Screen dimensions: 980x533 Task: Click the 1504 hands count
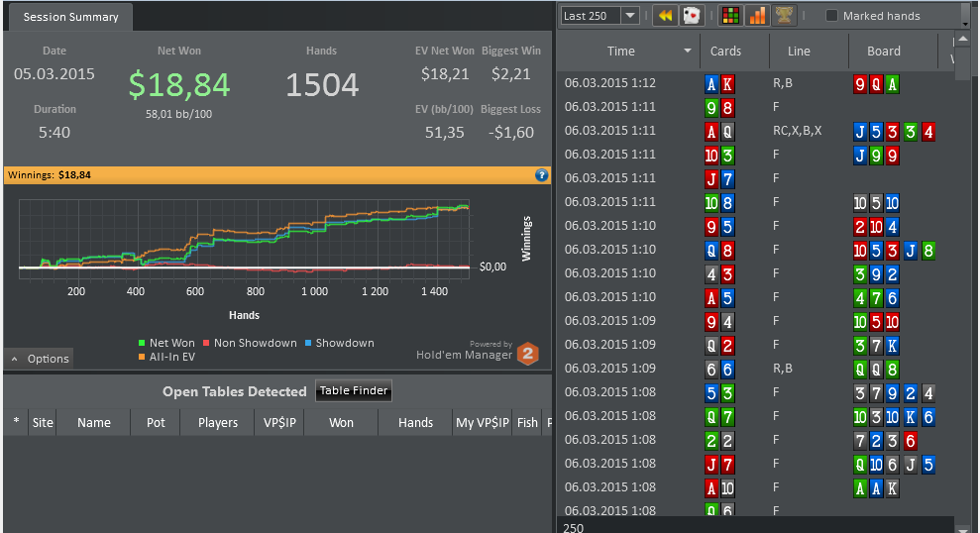pyautogui.click(x=322, y=85)
